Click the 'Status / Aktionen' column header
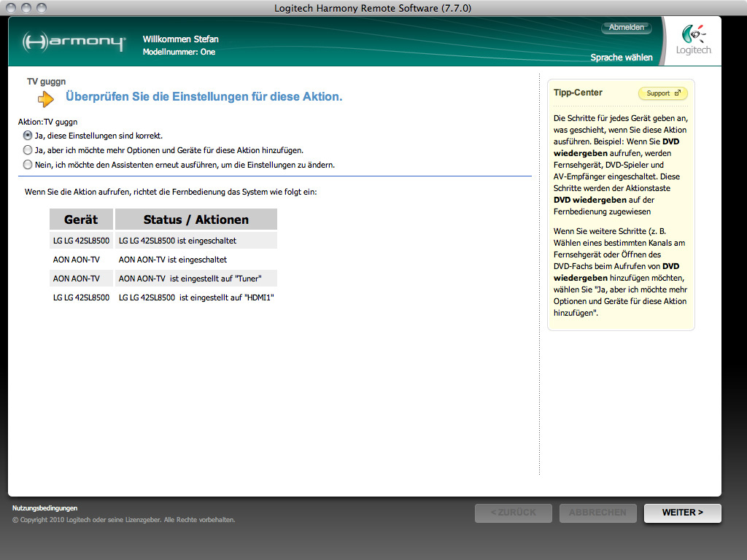 (x=196, y=219)
